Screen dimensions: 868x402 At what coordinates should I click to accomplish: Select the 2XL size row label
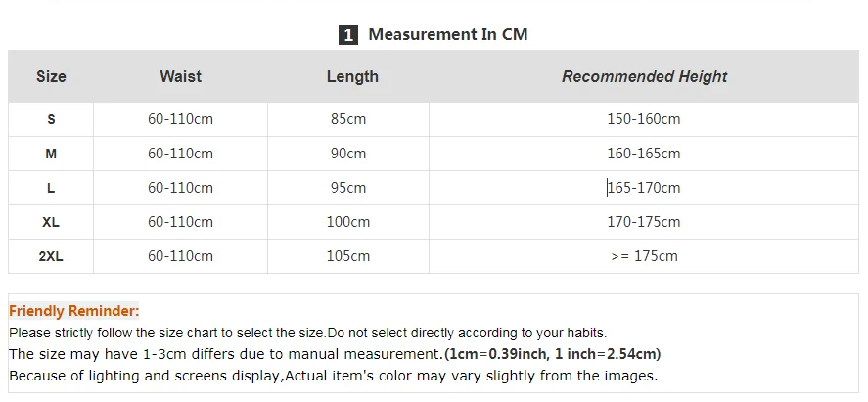coord(51,256)
